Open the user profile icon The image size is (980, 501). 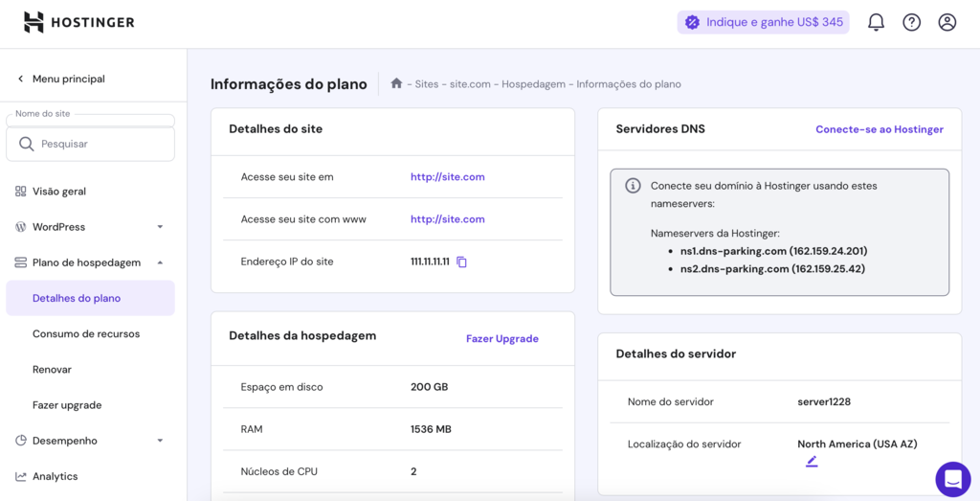[947, 23]
